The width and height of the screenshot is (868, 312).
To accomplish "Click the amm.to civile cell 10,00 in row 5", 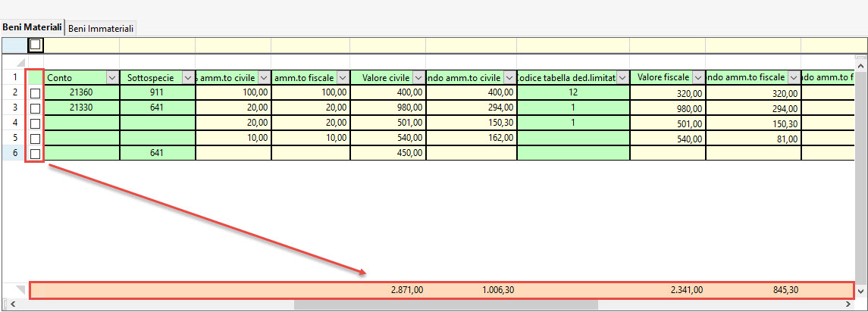I will (233, 139).
